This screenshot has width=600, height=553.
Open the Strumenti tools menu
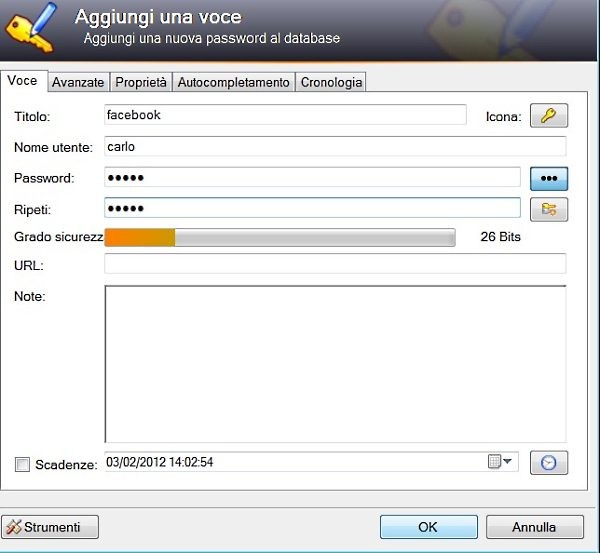pyautogui.click(x=51, y=527)
